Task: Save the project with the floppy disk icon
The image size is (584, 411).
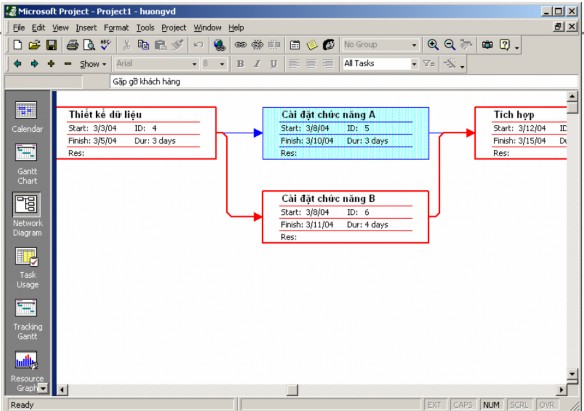Action: tap(51, 45)
